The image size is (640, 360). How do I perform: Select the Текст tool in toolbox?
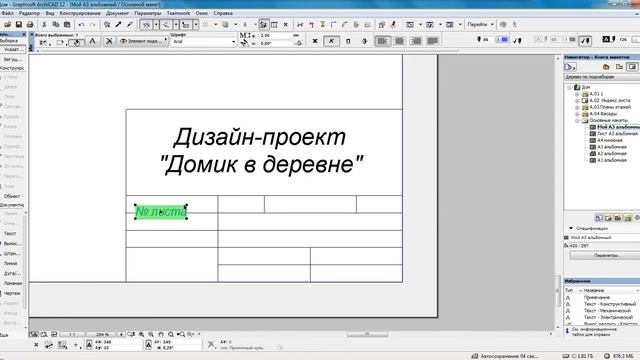pyautogui.click(x=10, y=233)
